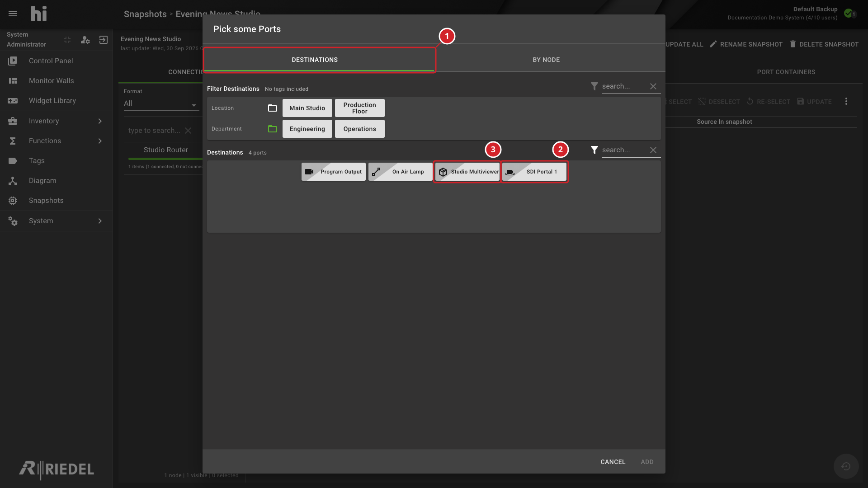
Task: Select the On Air Lamp destination port
Action: (x=401, y=172)
